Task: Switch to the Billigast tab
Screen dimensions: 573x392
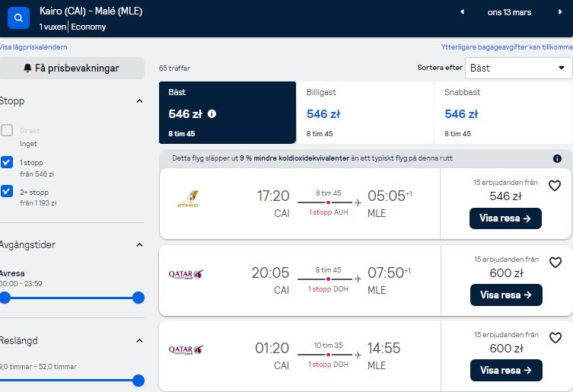Action: tap(364, 113)
